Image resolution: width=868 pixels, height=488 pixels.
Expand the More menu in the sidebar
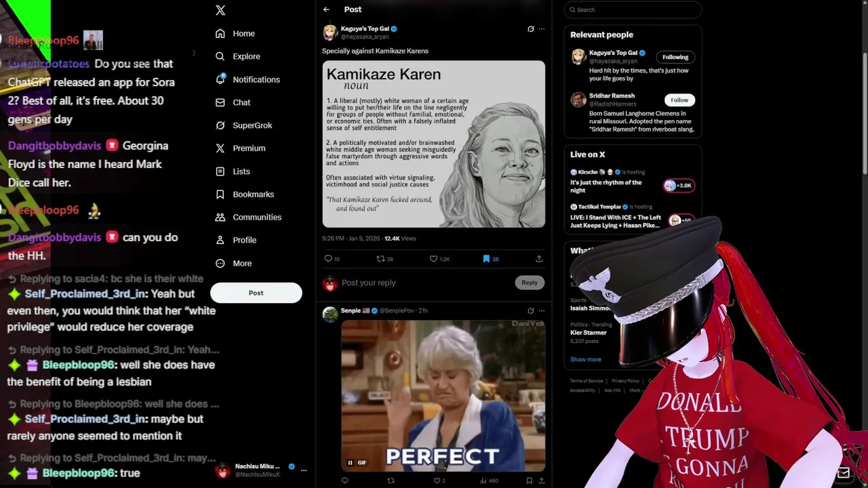242,263
